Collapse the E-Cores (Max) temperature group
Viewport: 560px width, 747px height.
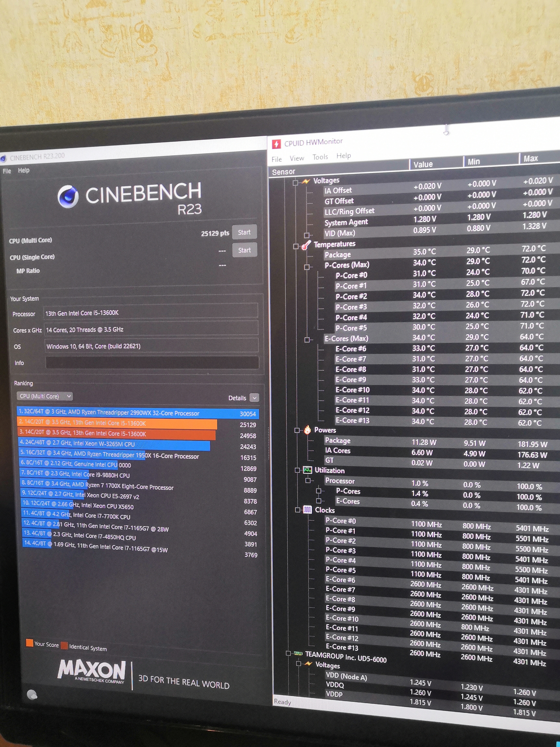pos(307,340)
